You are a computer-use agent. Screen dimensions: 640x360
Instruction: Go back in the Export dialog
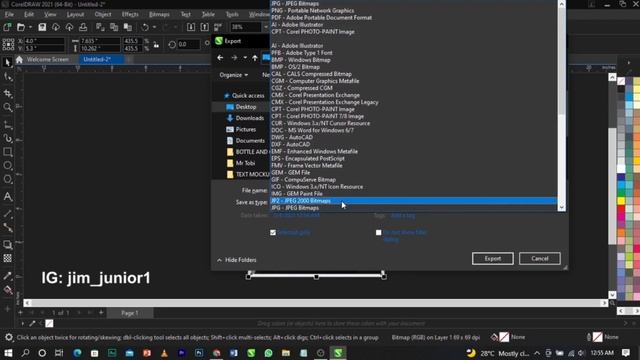(x=220, y=58)
